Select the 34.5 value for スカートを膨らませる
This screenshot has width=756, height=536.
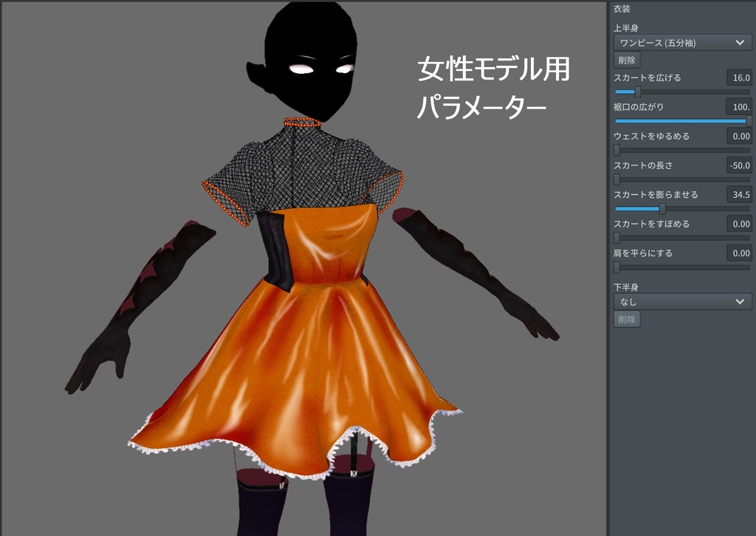[738, 194]
